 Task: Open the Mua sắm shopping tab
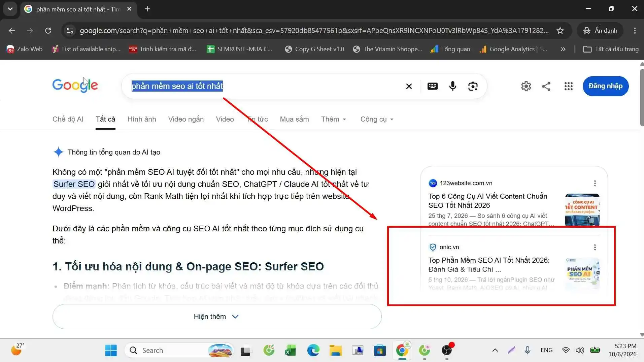pos(294,119)
